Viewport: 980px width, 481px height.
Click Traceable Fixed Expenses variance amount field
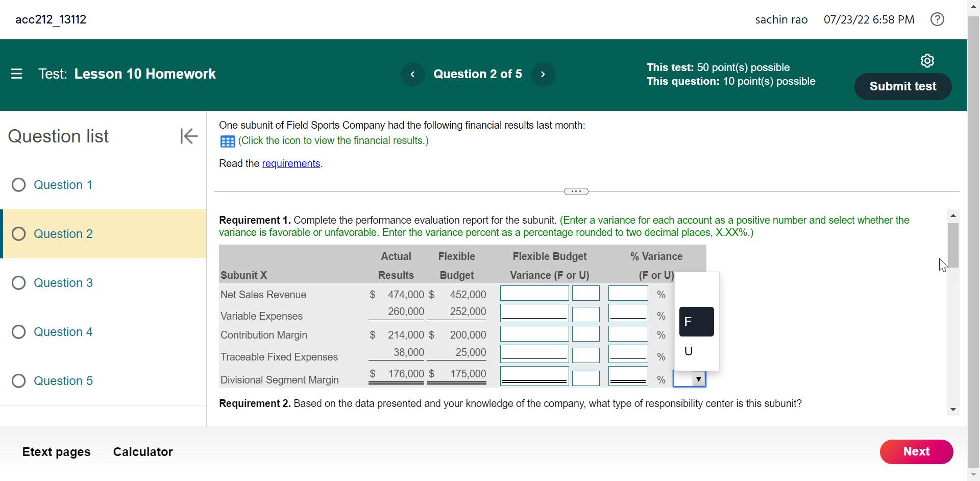point(534,354)
